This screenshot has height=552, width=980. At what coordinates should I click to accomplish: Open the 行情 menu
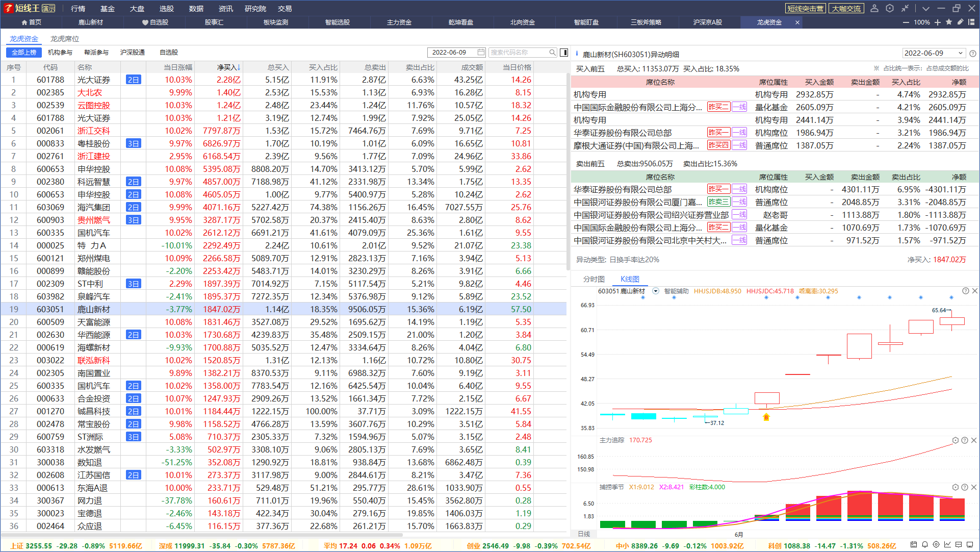[x=78, y=9]
